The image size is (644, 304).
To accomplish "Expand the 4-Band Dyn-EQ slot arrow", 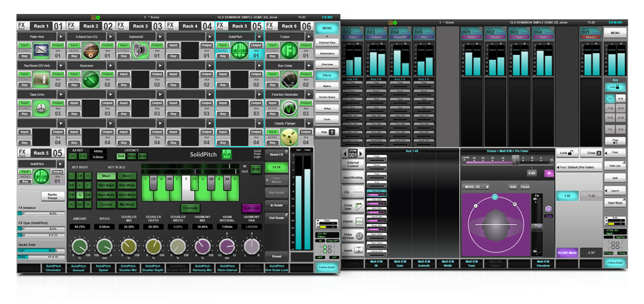I will pos(110,35).
